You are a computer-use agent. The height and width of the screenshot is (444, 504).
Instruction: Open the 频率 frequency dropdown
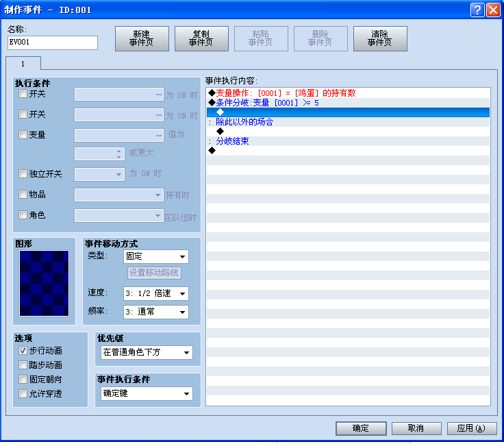click(156, 312)
